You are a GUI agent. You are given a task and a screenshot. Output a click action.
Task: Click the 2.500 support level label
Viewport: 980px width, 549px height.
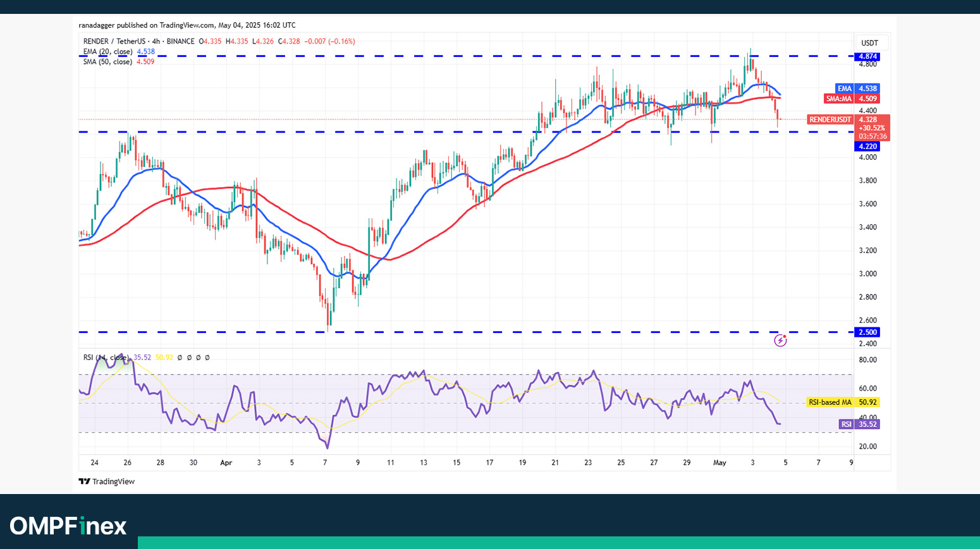point(867,332)
